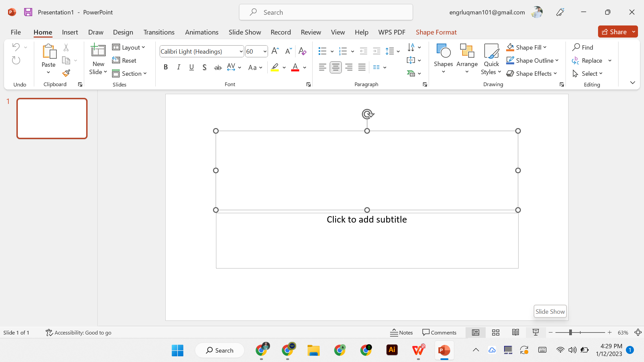Fit slide to current window

pos(638,333)
